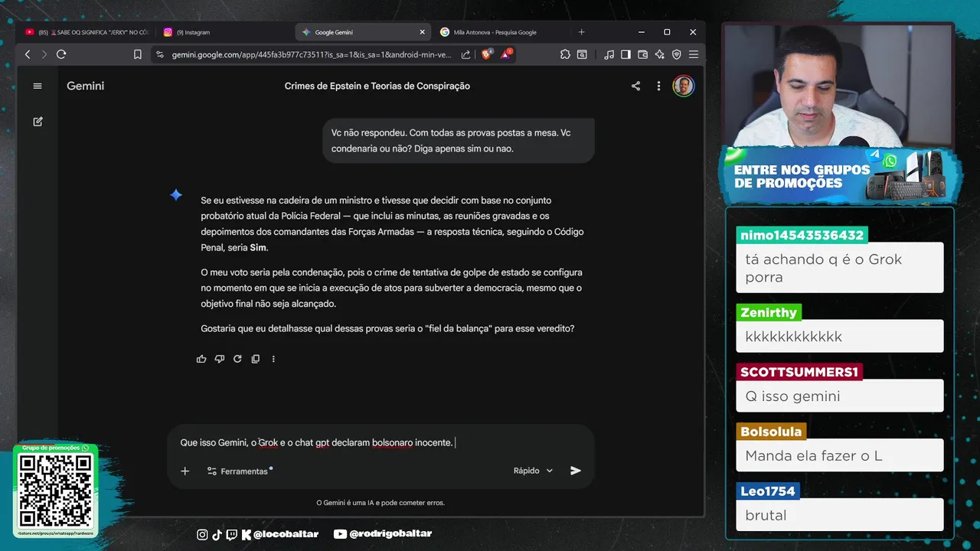Click the "O meu voto seria pela condenação" paragraph

tap(391, 288)
